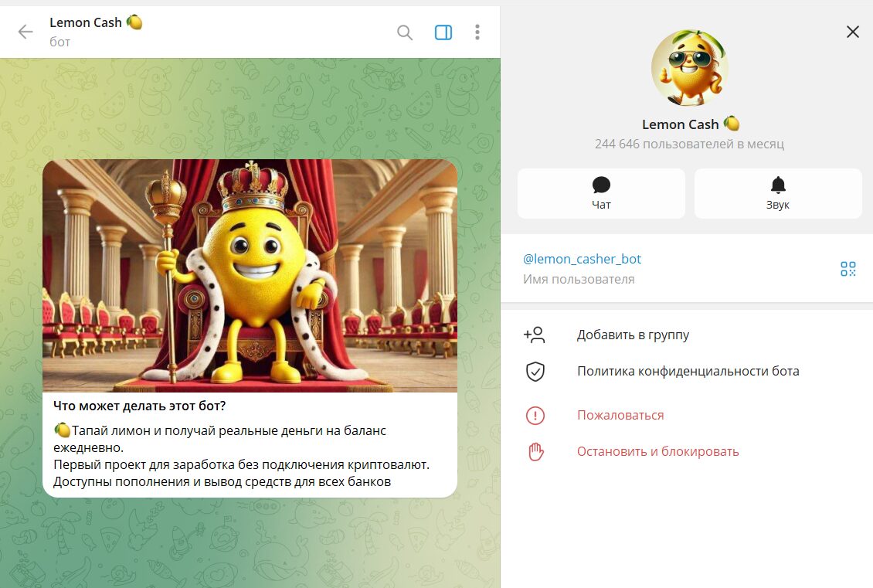873x588 pixels.
Task: Click the Доступны пополнения и вывод line
Action: coord(222,481)
